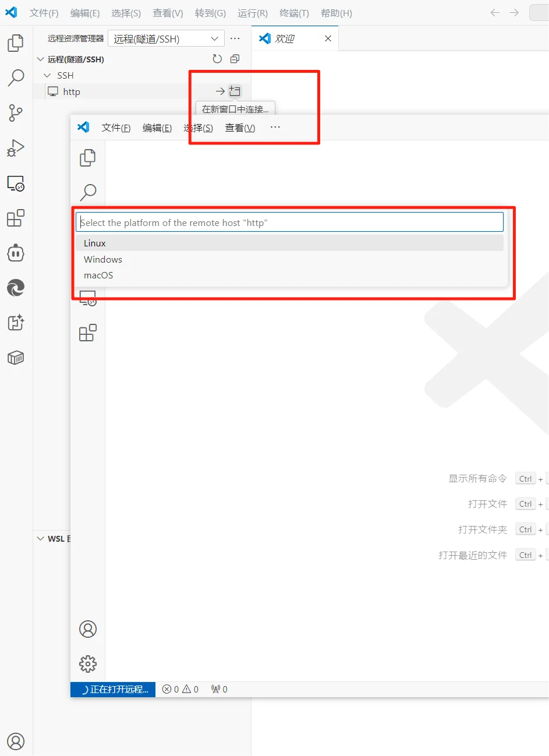Open the Search sidebar icon
This screenshot has width=549, height=756.
click(15, 77)
